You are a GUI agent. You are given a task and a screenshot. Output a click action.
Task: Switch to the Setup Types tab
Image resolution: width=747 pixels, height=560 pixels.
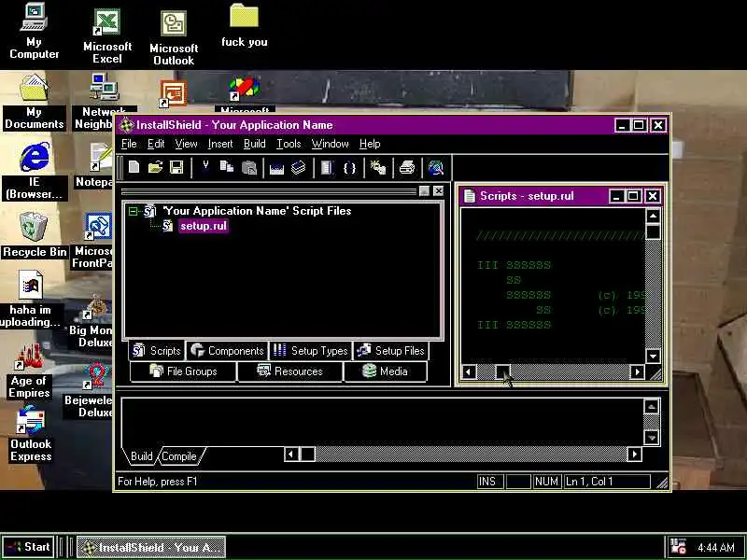click(x=311, y=351)
